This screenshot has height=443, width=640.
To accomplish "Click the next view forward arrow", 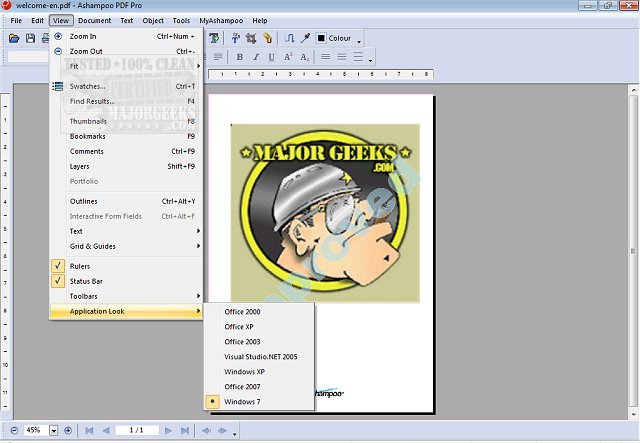I will tap(222, 430).
